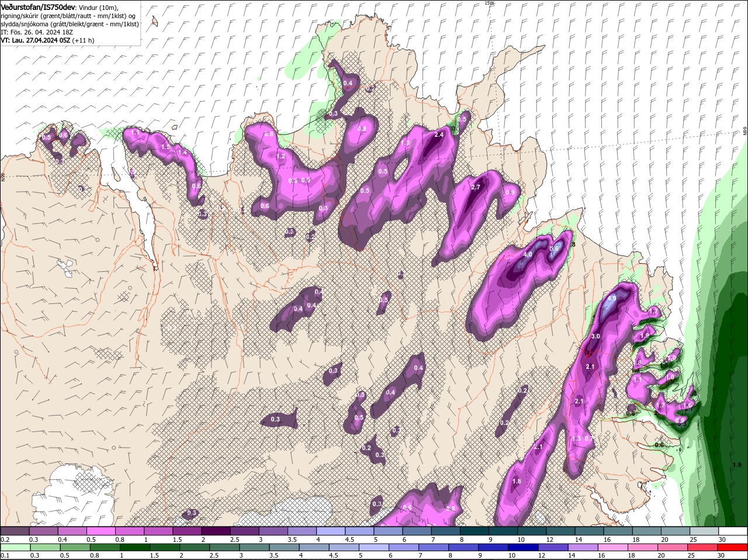Click the bottom legend swatch between 10 and 12
Screen dimensions: 748x560
coord(525,547)
